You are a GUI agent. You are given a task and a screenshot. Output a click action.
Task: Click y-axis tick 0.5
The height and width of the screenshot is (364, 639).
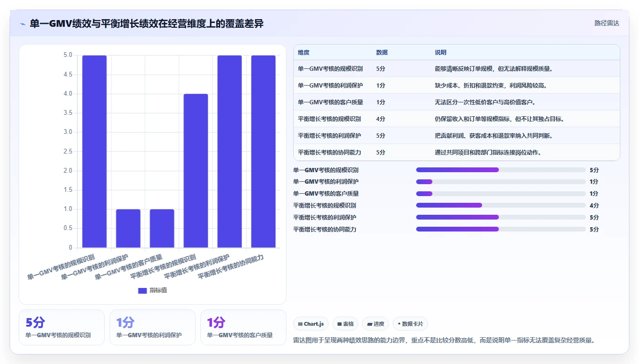pos(67,229)
